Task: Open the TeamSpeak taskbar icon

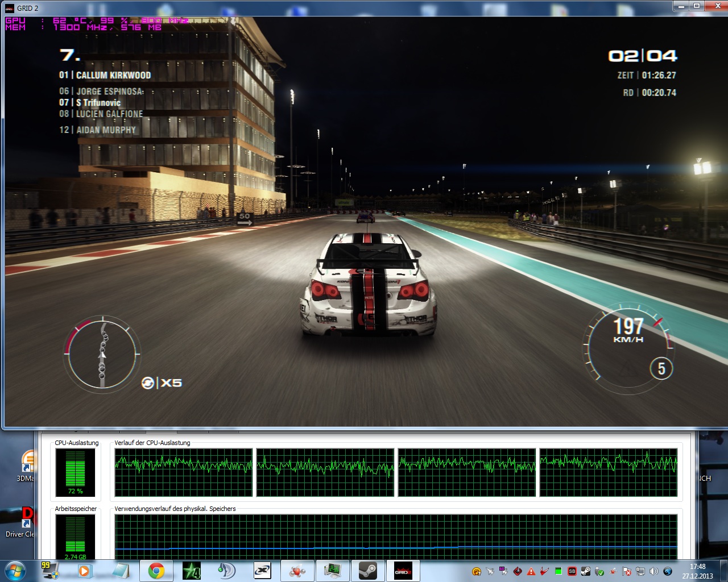Action: 227,571
